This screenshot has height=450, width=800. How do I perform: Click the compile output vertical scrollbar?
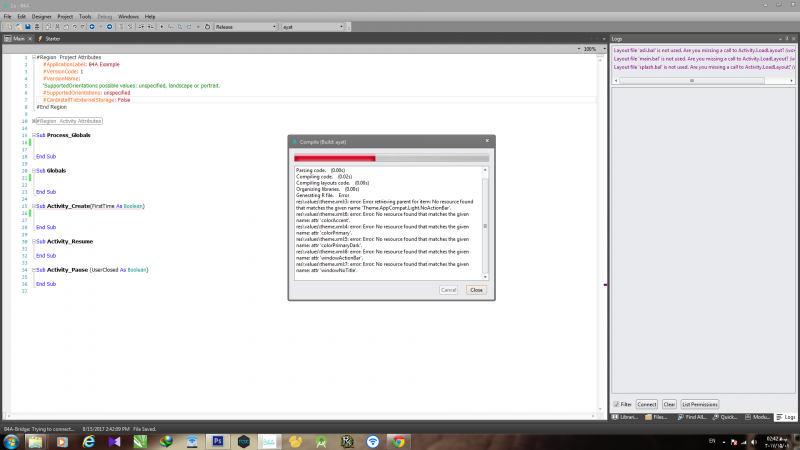click(x=486, y=225)
